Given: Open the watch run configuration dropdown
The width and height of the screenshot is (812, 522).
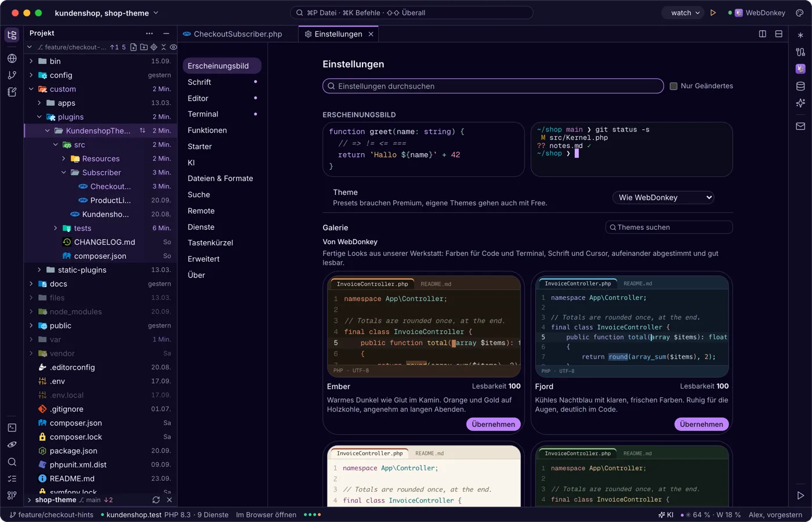Looking at the screenshot, I should click(x=684, y=13).
